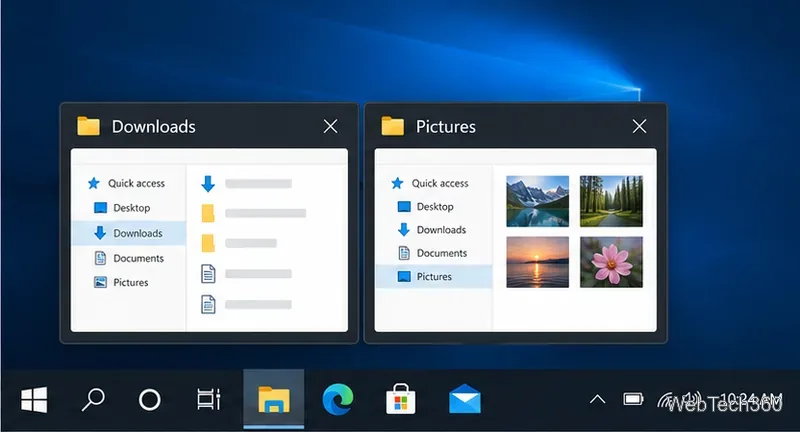Close the Downloads preview window

click(331, 126)
